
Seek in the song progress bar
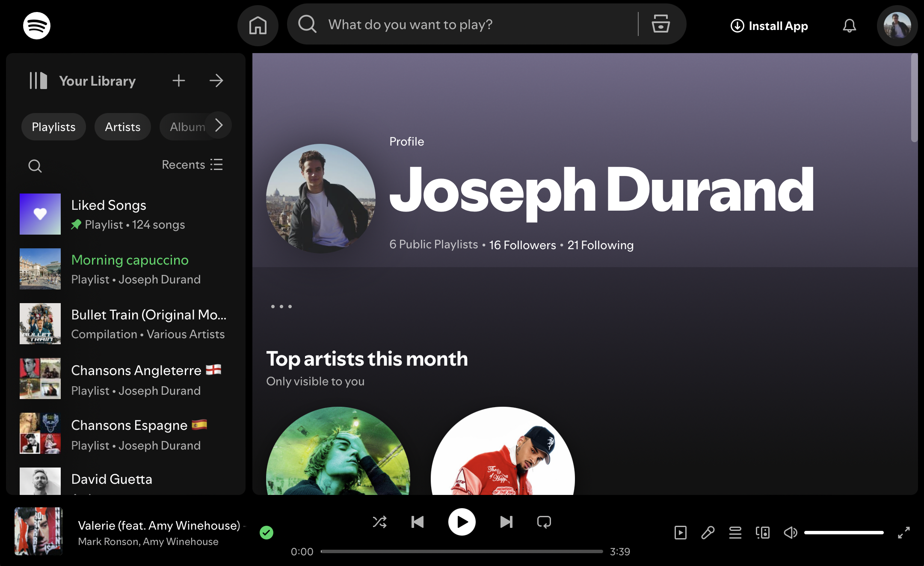[462, 551]
